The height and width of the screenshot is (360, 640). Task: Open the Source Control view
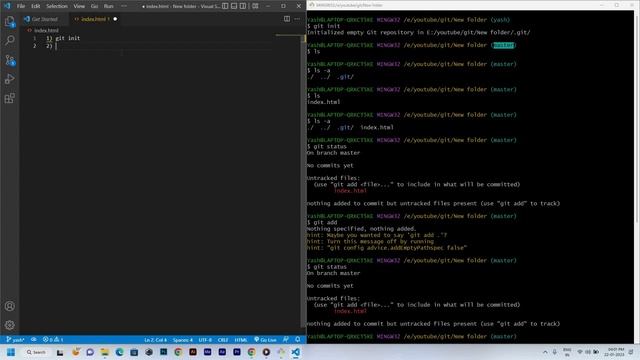point(9,60)
